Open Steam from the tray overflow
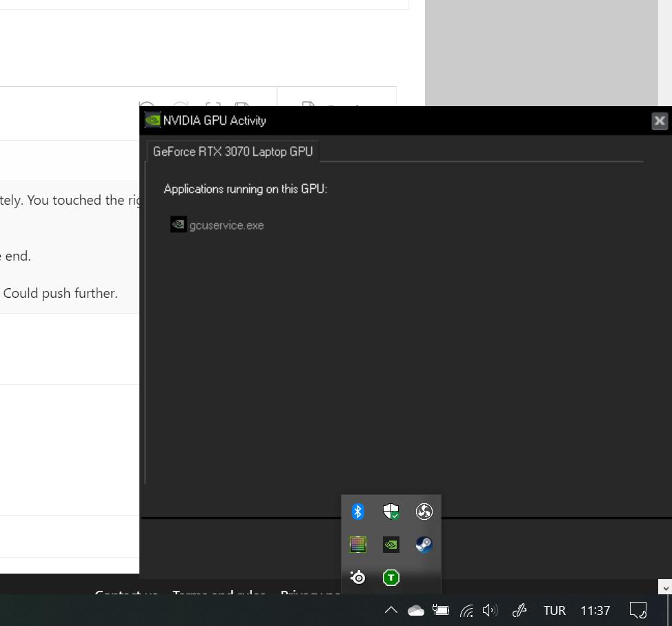672x626 pixels. pos(424,545)
